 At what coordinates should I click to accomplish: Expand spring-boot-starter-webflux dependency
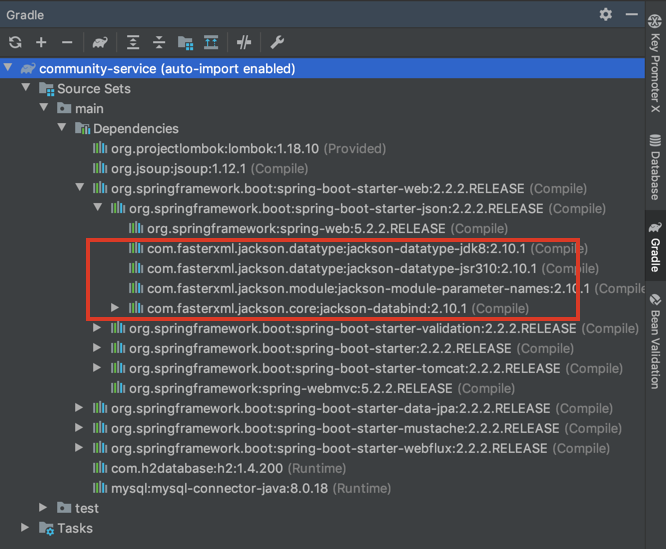point(79,448)
